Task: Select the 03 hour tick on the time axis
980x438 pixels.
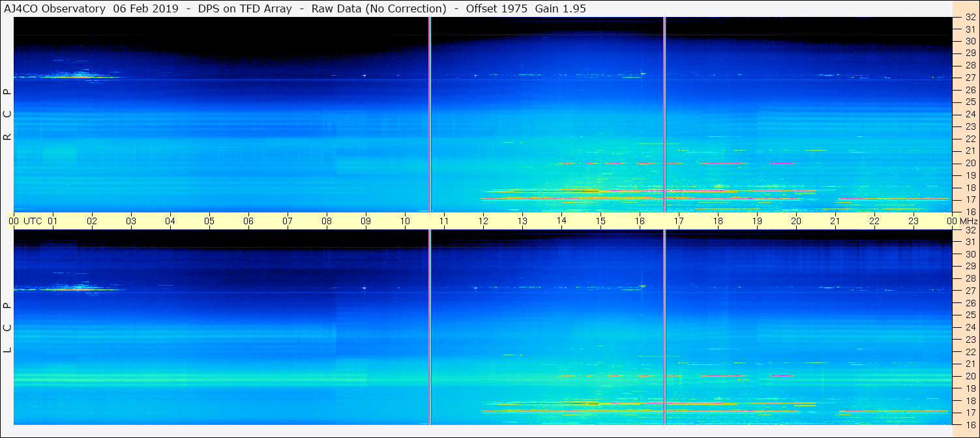Action: click(x=131, y=221)
